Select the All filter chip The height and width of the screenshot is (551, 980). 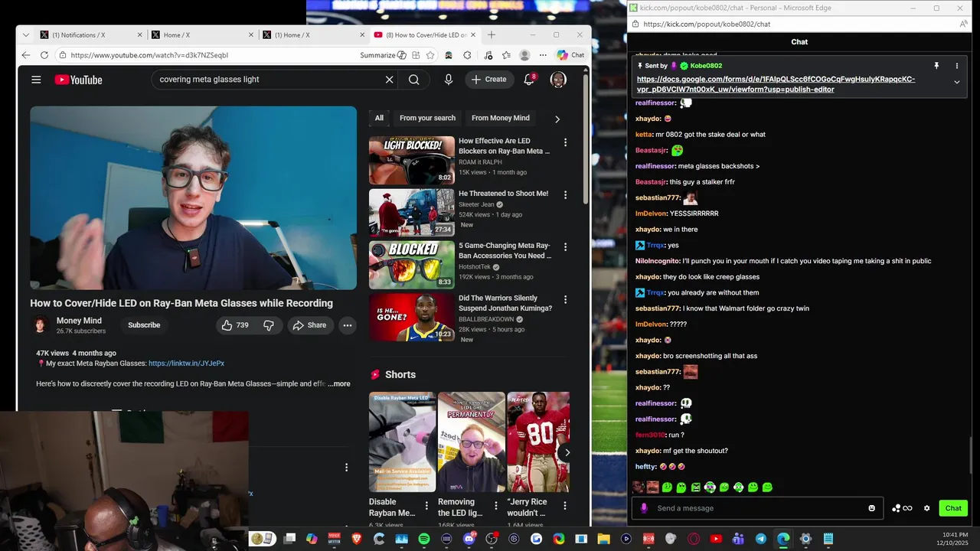[379, 119]
